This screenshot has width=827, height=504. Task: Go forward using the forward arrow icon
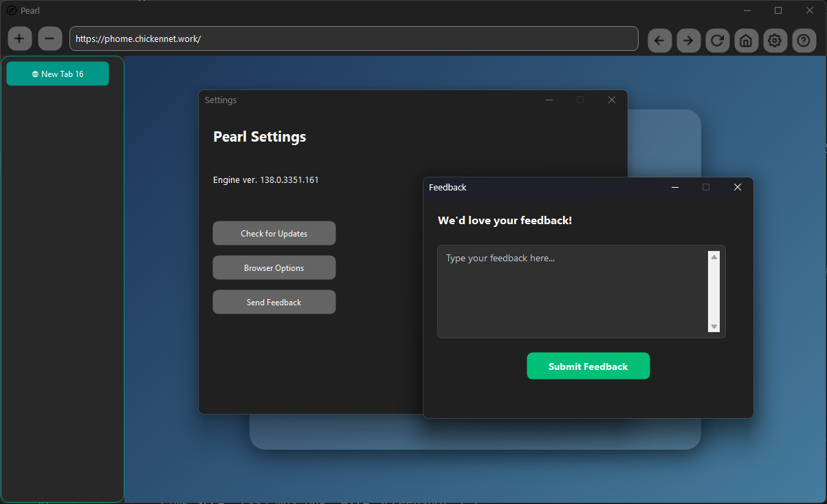click(688, 40)
